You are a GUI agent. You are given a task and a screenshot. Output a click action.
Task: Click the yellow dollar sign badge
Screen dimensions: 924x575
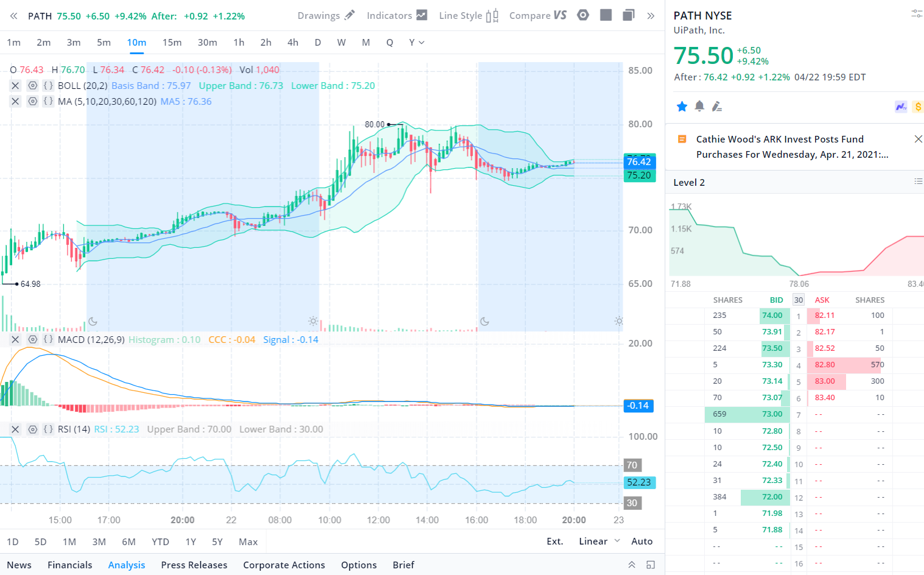point(918,107)
